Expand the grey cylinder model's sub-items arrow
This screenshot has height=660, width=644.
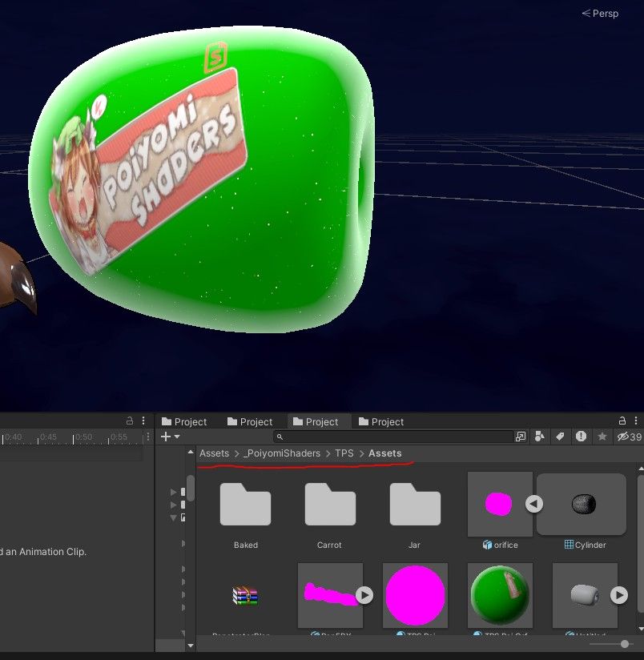pos(619,595)
